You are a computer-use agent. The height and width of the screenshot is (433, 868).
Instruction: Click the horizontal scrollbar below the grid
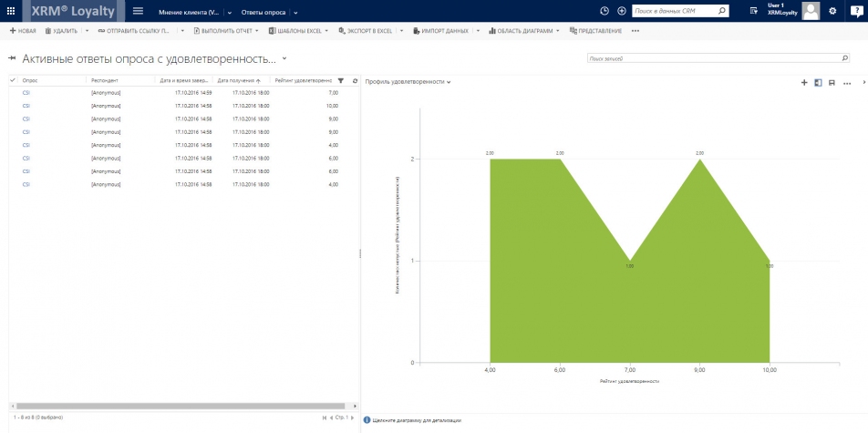[x=182, y=406]
